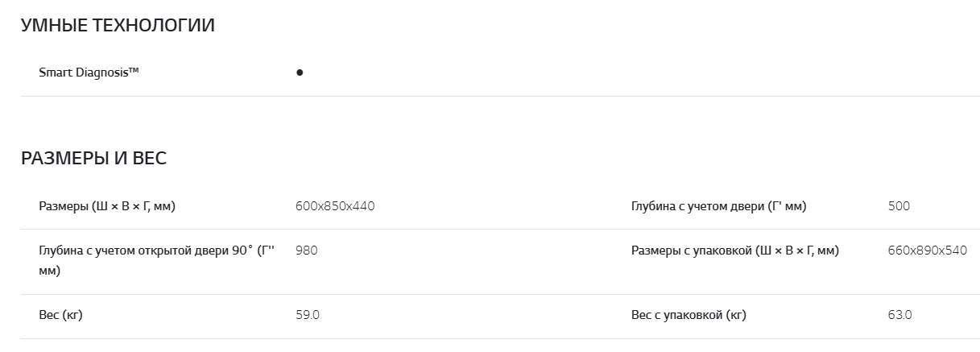The height and width of the screenshot is (352, 980).
Task: Select the Вес с упаковкой (кг) label
Action: (688, 315)
